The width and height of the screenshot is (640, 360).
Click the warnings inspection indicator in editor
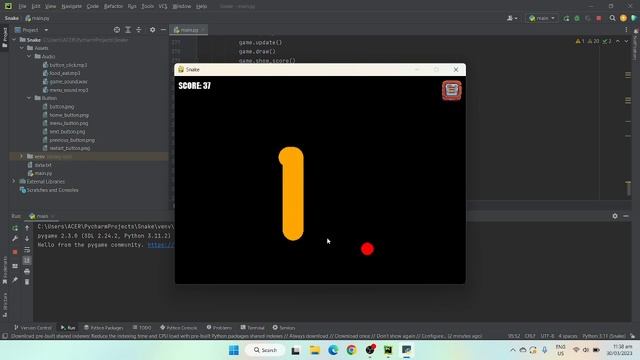pyautogui.click(x=593, y=41)
